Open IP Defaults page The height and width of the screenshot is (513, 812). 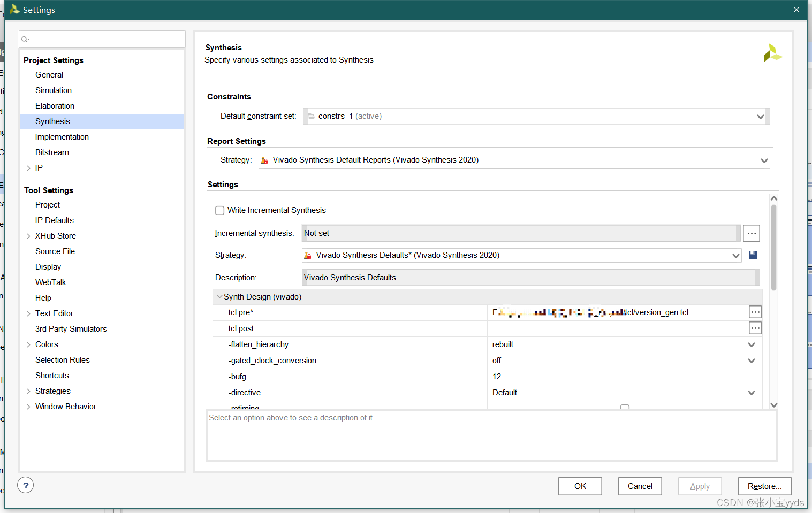[x=55, y=220]
